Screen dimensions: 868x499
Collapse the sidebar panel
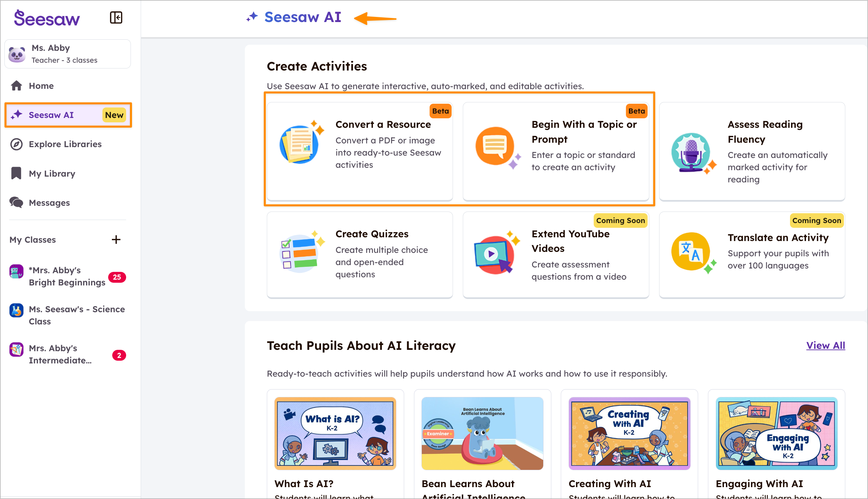pyautogui.click(x=116, y=17)
